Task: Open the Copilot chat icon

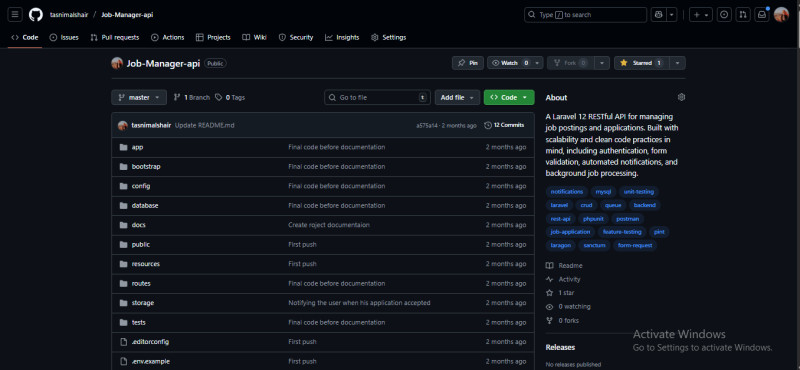Action: click(658, 15)
